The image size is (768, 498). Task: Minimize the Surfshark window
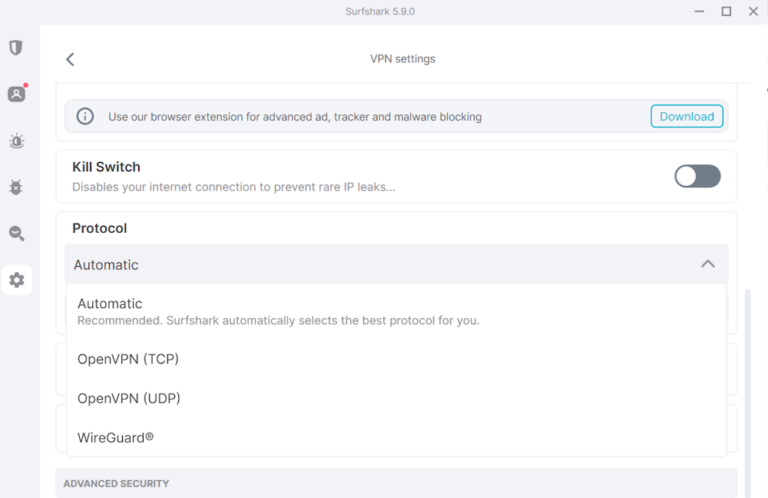(x=699, y=11)
